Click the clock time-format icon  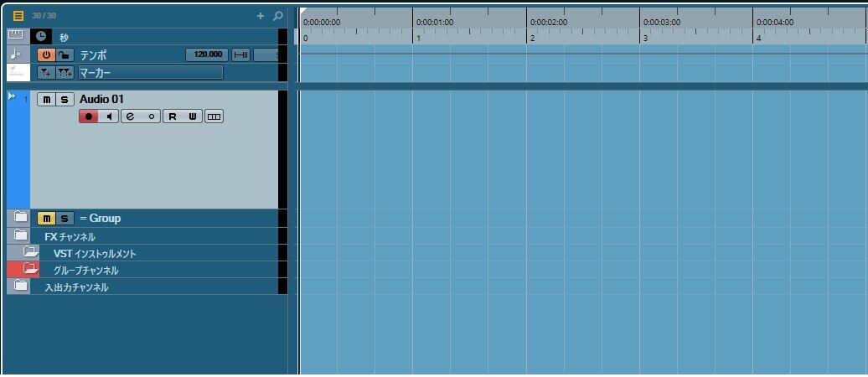(42, 37)
